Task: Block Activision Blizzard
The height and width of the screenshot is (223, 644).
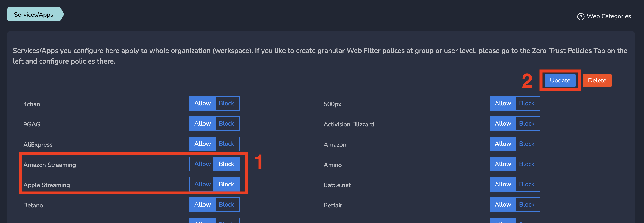Action: click(527, 124)
